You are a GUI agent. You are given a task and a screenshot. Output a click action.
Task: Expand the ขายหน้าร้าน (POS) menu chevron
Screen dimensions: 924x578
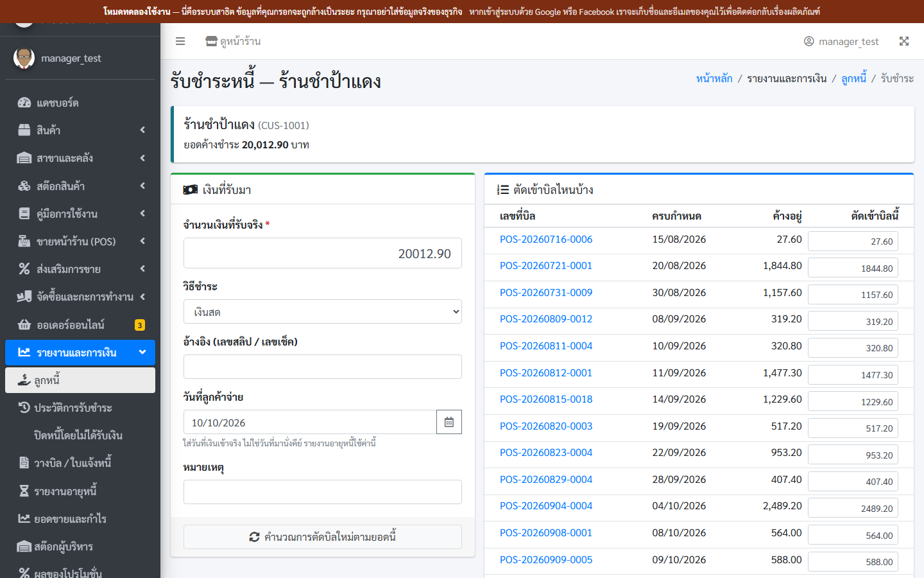coord(142,241)
